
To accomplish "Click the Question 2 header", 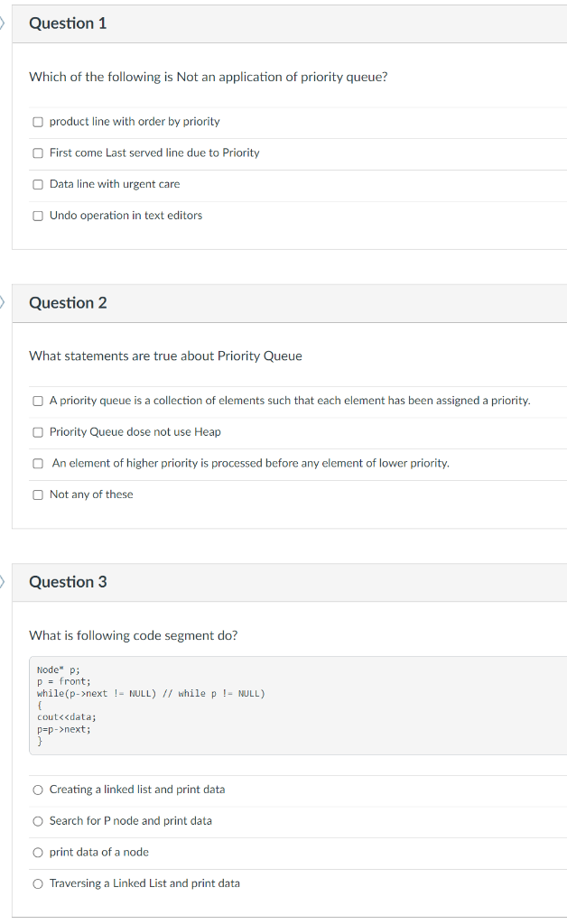I will point(67,302).
